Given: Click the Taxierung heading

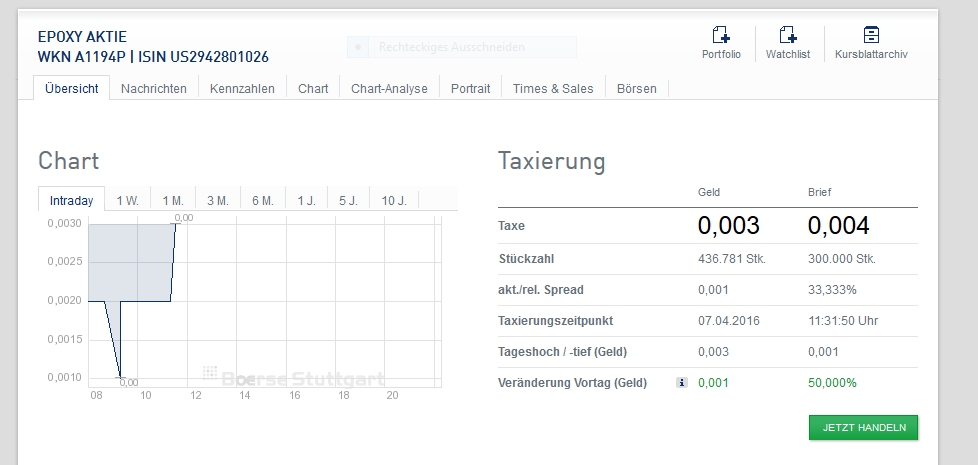Looking at the screenshot, I should pyautogui.click(x=551, y=161).
